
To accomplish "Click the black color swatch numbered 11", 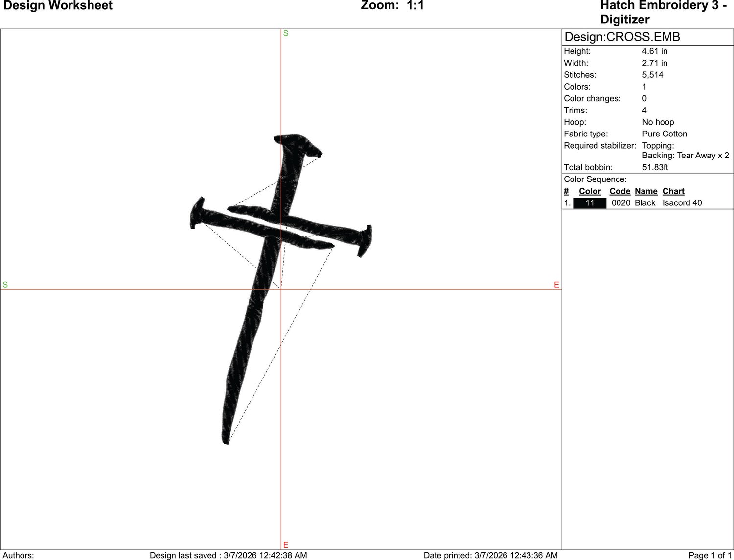I will point(590,203).
